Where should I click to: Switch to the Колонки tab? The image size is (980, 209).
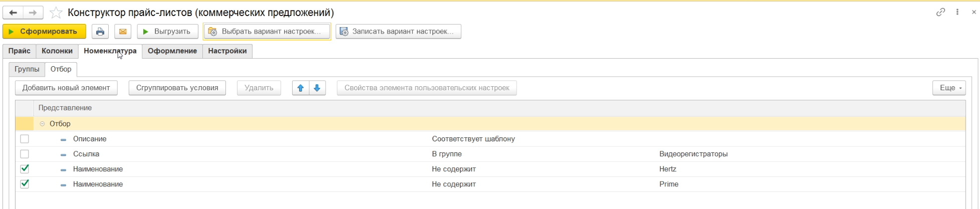pyautogui.click(x=57, y=51)
